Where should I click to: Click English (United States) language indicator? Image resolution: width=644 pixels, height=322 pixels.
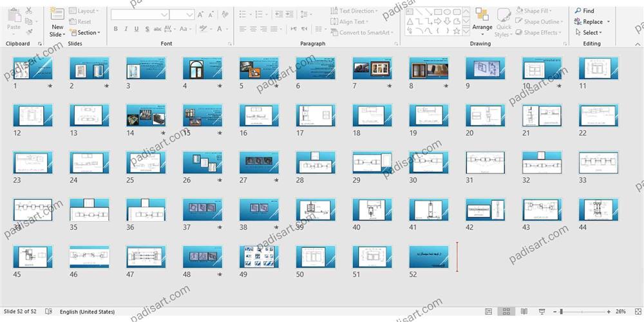[x=88, y=312]
